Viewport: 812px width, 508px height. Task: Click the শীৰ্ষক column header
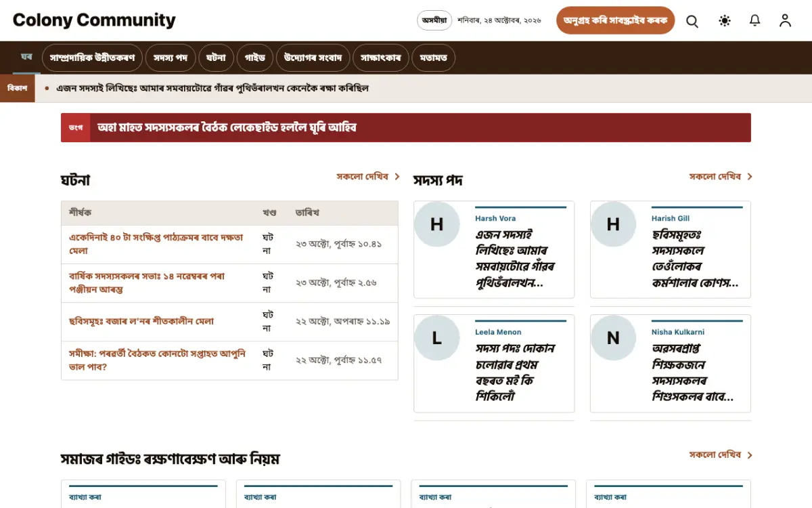pos(80,213)
